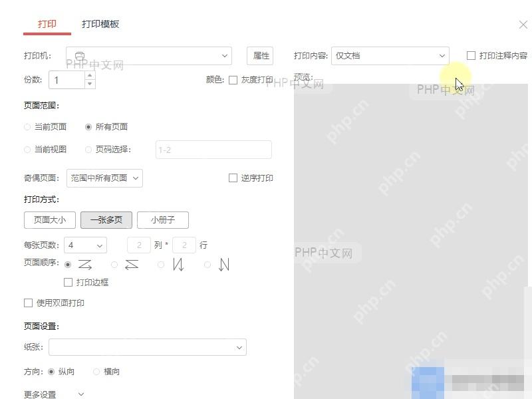Select vertical reversed-N page order icon

point(178,264)
